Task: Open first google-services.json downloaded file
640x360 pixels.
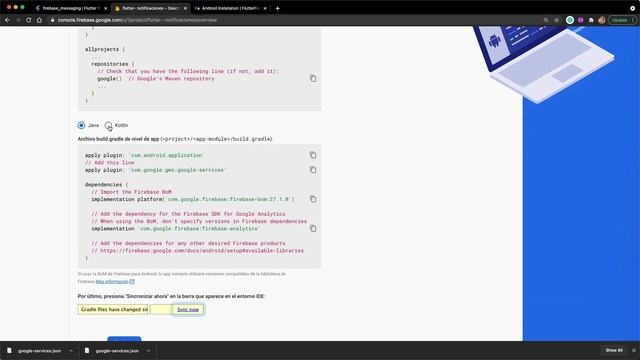Action: (40, 351)
